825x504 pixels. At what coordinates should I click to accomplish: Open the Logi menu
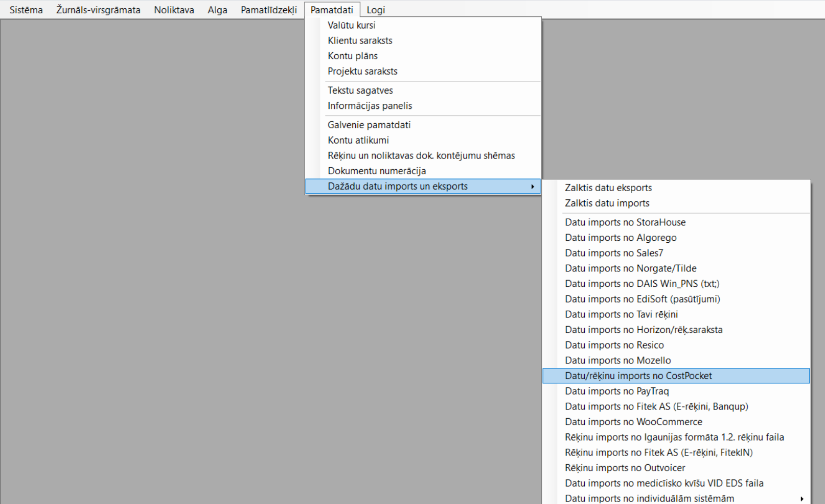376,10
